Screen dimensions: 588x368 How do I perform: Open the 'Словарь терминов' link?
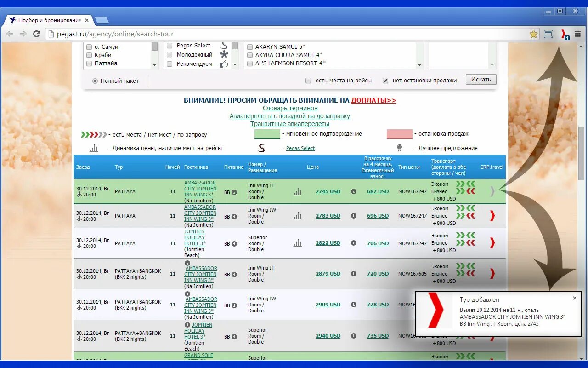click(x=290, y=108)
